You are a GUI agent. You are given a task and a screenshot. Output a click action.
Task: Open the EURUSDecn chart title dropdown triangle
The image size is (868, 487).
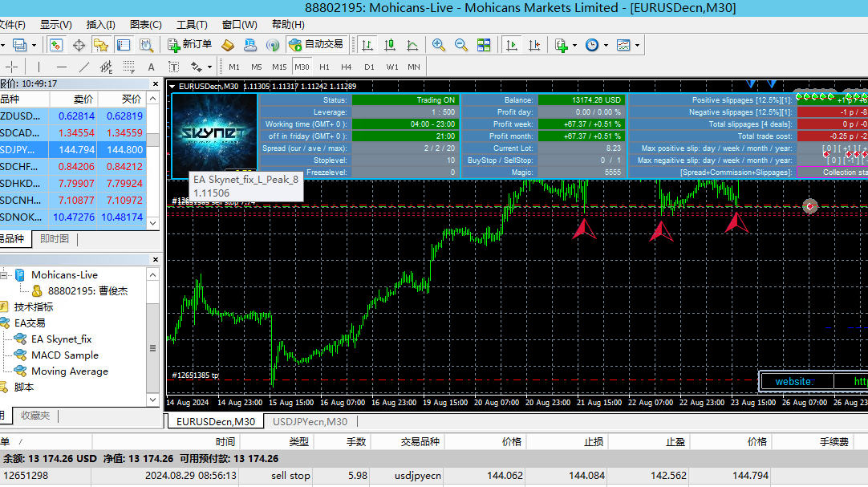tap(172, 87)
